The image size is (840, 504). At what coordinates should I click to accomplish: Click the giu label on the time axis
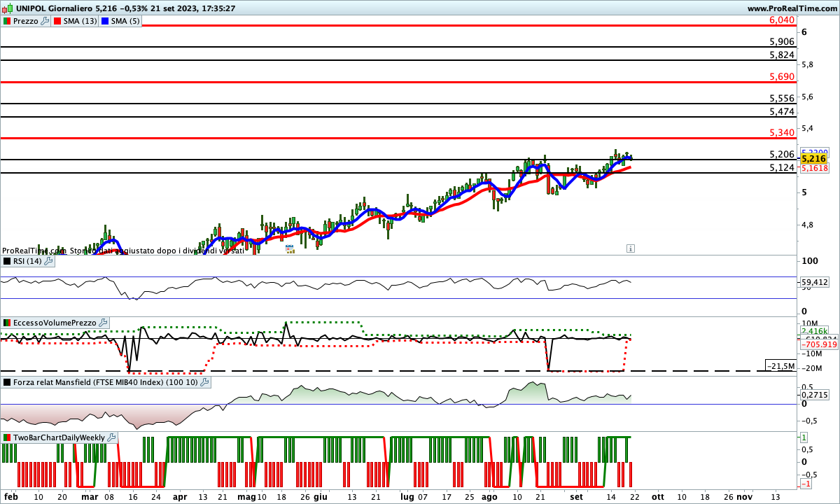(321, 496)
